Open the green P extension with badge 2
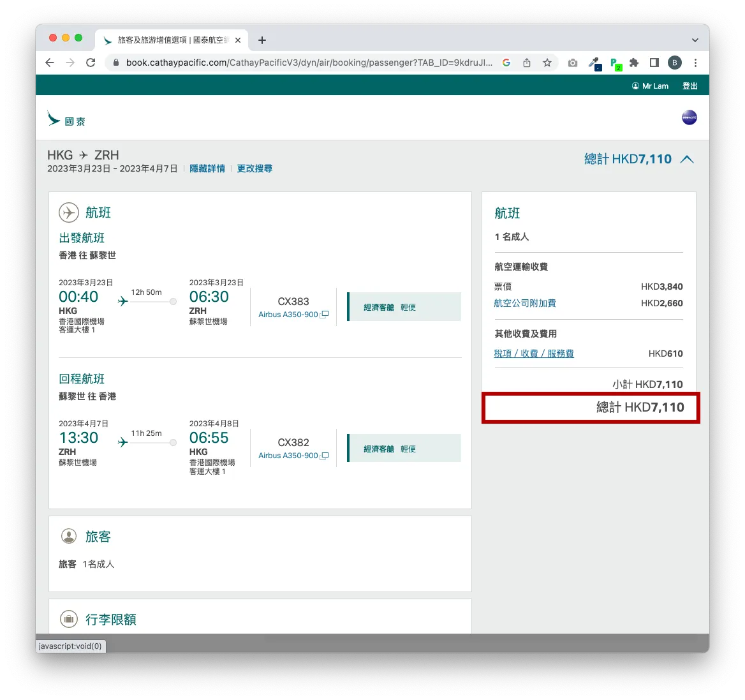 pos(616,64)
